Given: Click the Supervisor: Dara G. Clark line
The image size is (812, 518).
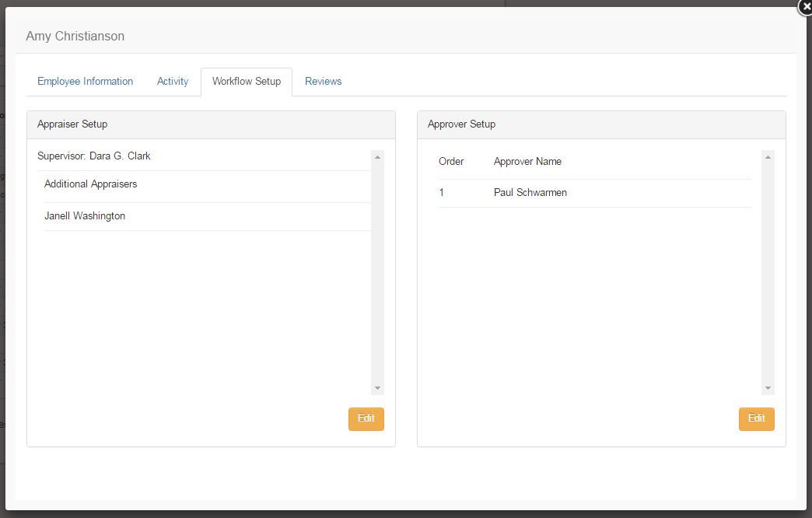Looking at the screenshot, I should pos(94,156).
